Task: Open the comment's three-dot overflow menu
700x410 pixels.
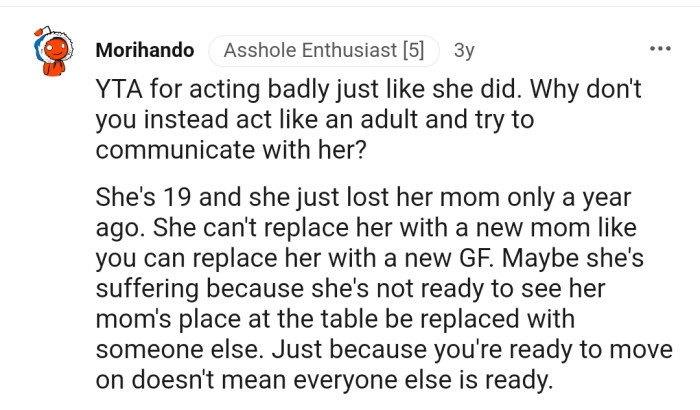Action: [660, 49]
